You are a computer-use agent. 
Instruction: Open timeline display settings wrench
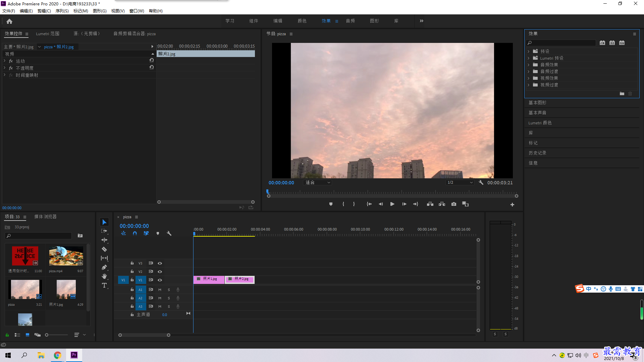point(169,233)
